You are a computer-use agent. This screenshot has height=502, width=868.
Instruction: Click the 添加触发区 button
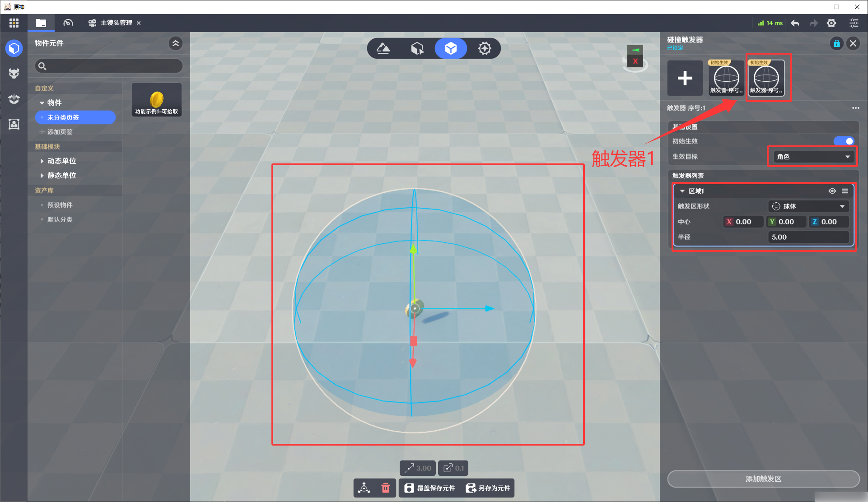(x=763, y=479)
